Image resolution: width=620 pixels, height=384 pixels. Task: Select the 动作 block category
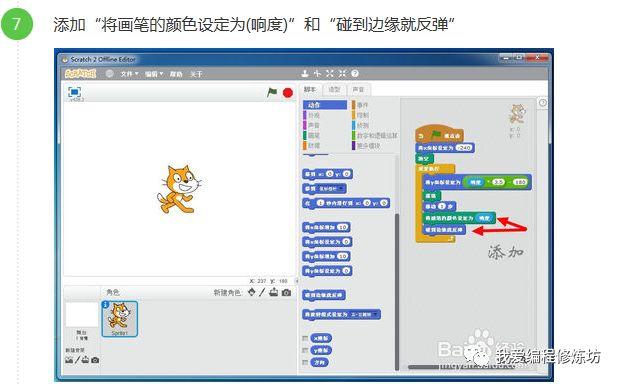coord(325,105)
